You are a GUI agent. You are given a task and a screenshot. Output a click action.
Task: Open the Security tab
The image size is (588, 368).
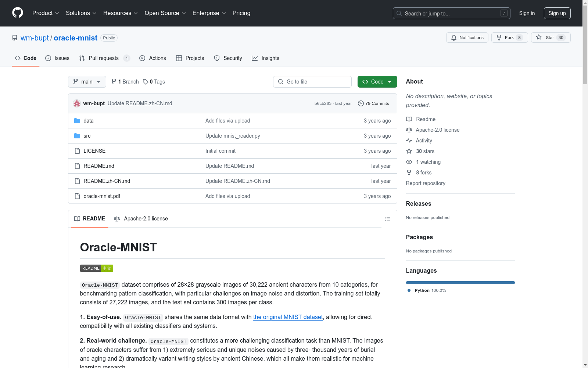pyautogui.click(x=228, y=58)
